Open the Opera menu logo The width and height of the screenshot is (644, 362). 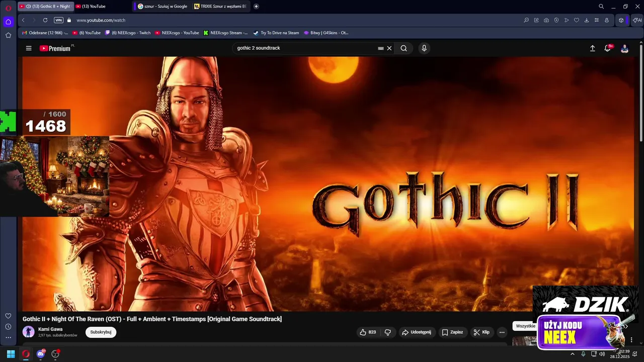(x=8, y=8)
